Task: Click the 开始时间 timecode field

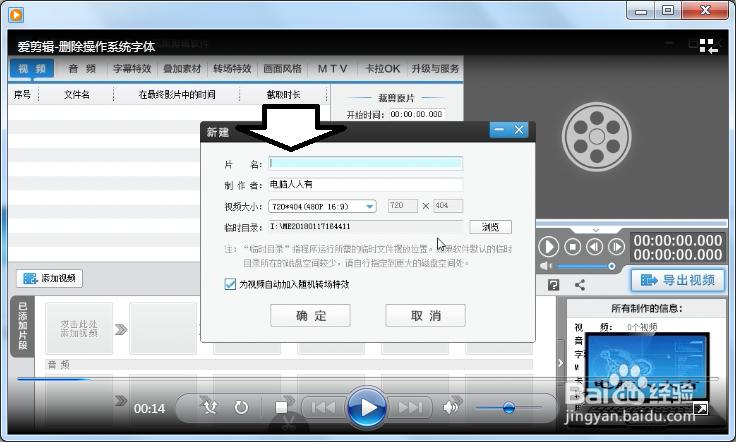Action: 417,114
